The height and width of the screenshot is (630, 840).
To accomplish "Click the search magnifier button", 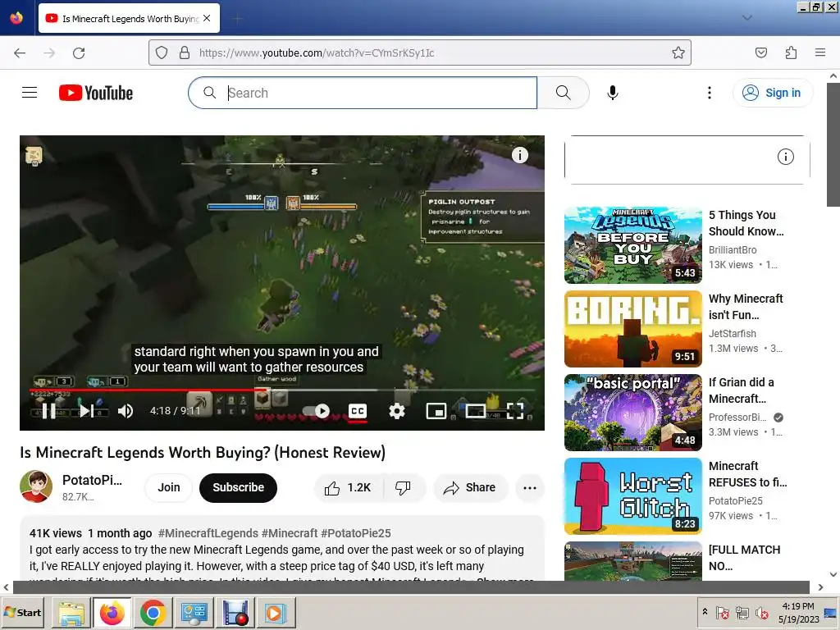I will 563,93.
